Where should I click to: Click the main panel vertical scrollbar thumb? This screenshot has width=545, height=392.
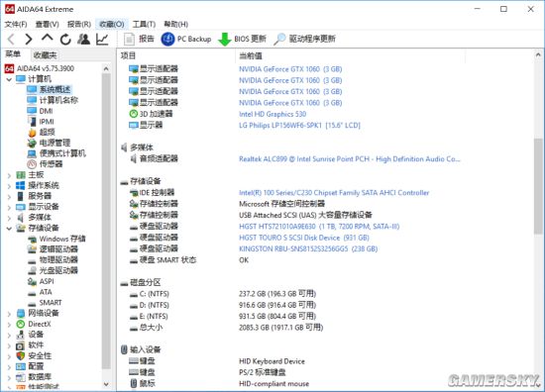tap(538, 186)
